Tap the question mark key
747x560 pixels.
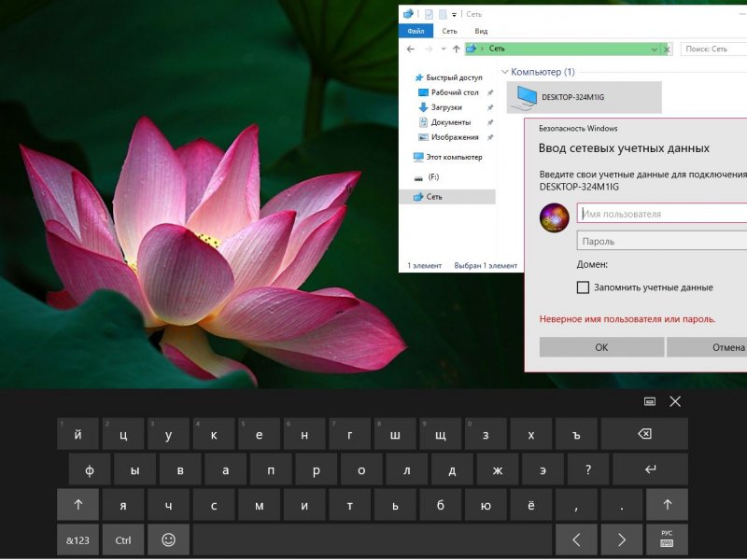(588, 469)
